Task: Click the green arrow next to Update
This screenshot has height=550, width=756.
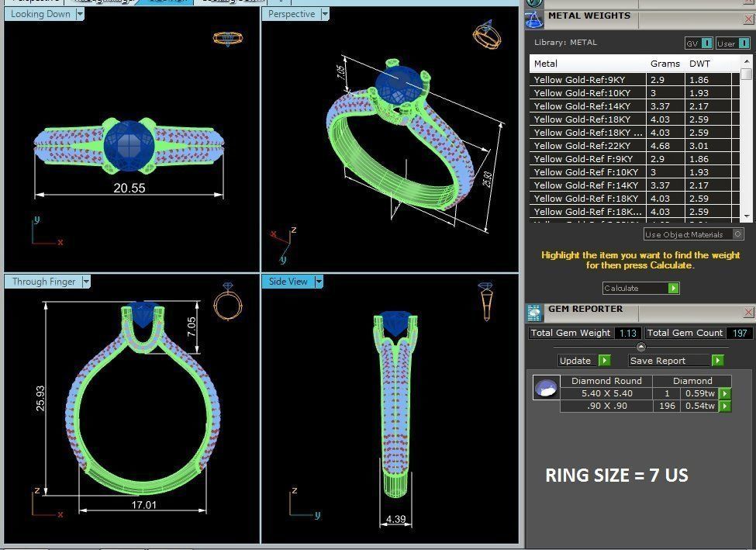Action: click(605, 361)
